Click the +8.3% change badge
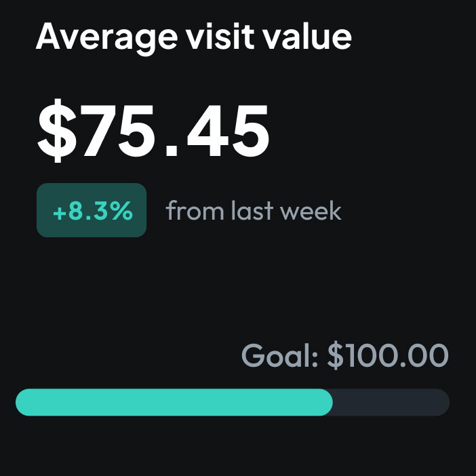 [92, 210]
